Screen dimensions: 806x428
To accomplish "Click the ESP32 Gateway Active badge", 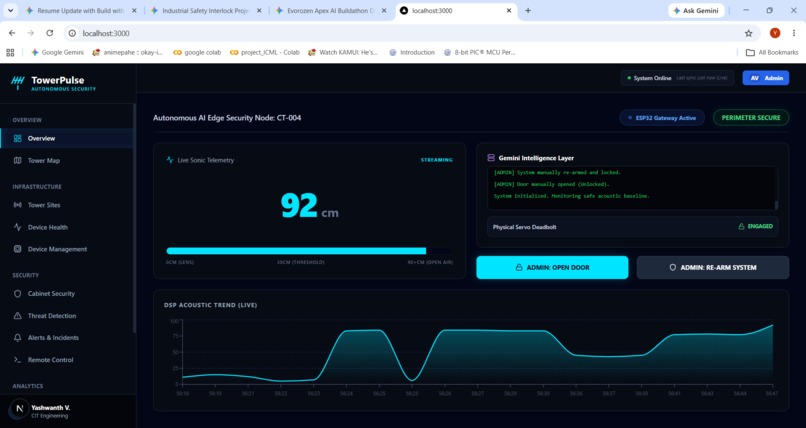I will (662, 118).
